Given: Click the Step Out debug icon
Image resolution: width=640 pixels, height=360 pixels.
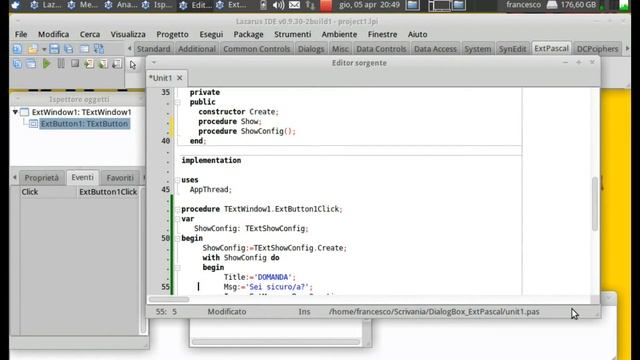Looking at the screenshot, I should tap(117, 64).
